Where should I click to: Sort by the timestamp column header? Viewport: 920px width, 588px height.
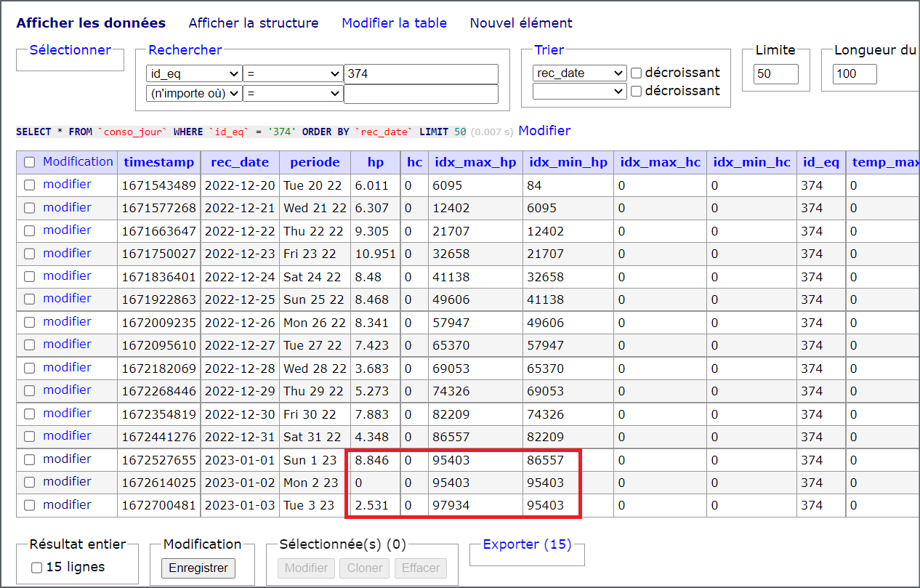coord(159,162)
